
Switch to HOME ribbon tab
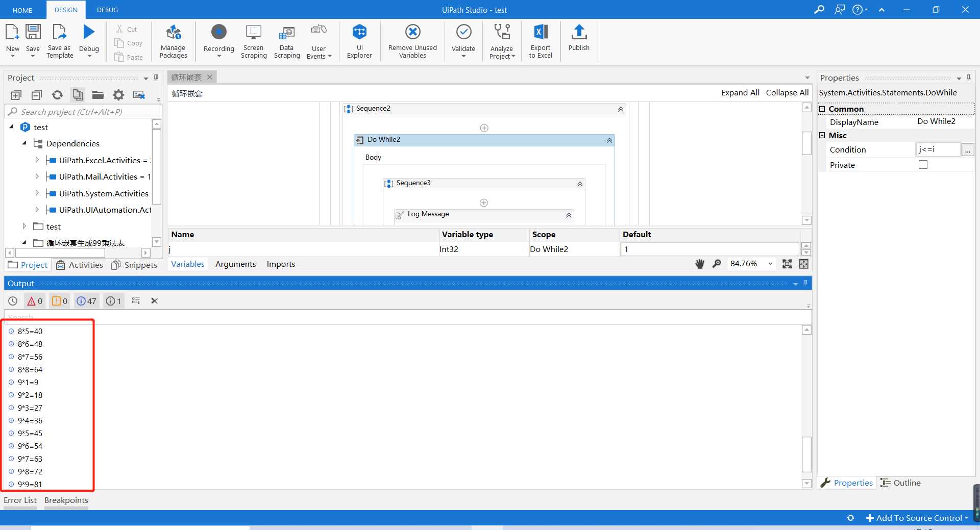pyautogui.click(x=22, y=10)
